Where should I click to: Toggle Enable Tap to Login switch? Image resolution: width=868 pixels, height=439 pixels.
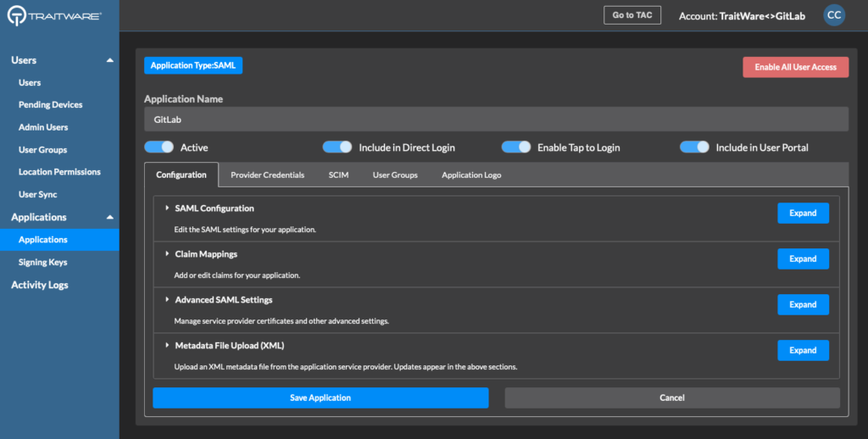(x=516, y=147)
